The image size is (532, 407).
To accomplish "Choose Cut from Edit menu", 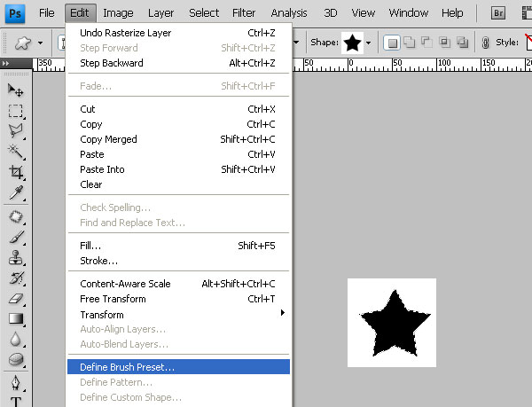I will [x=178, y=109].
